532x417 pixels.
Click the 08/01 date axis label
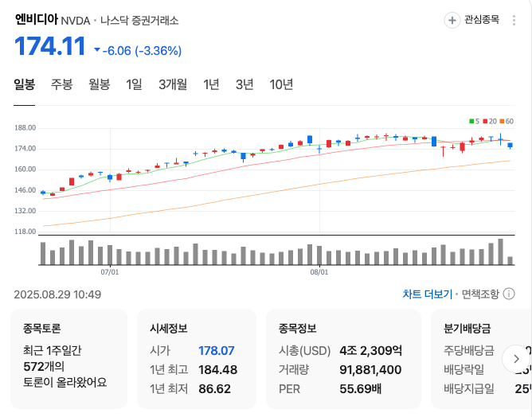pyautogui.click(x=319, y=272)
